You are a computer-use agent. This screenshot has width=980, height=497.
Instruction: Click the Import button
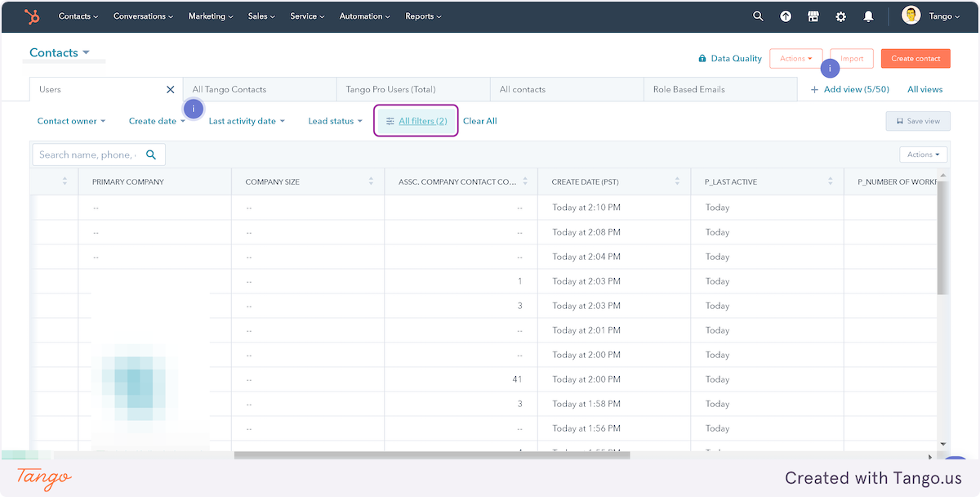pyautogui.click(x=852, y=59)
